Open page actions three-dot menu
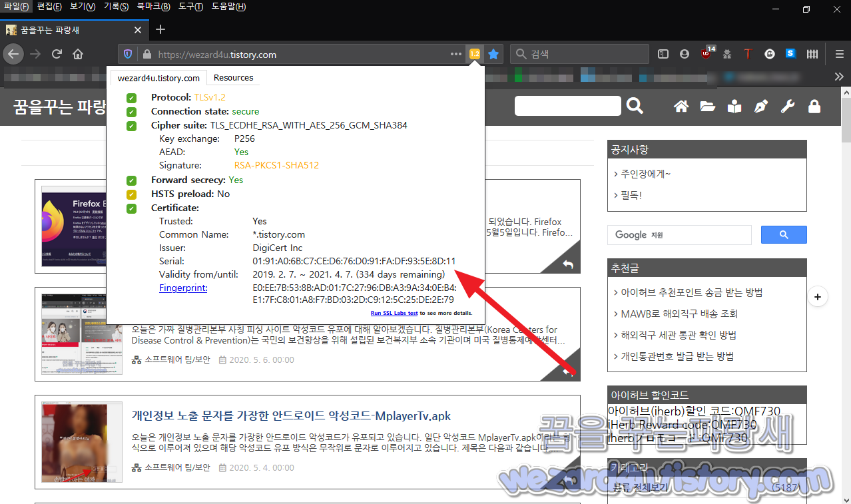 [x=456, y=54]
